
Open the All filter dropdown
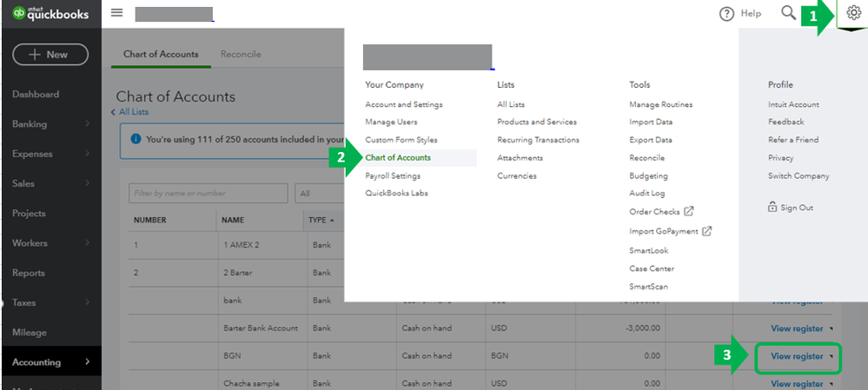[x=320, y=194]
